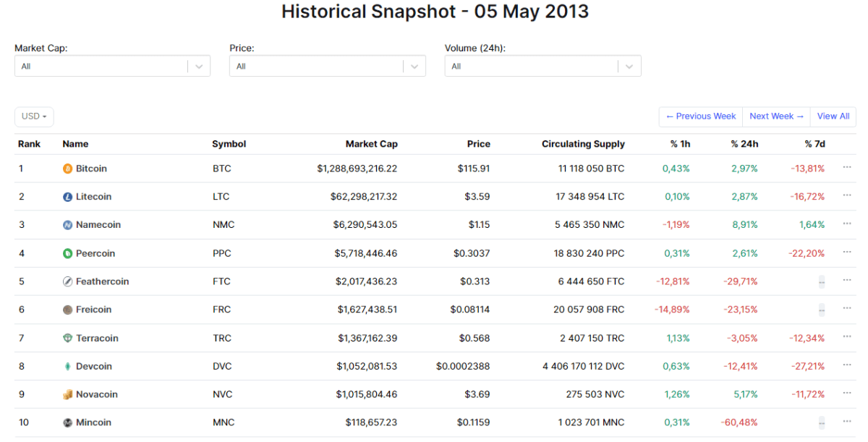868x442 pixels.
Task: Click the Bitcoin logo icon
Action: click(x=67, y=168)
